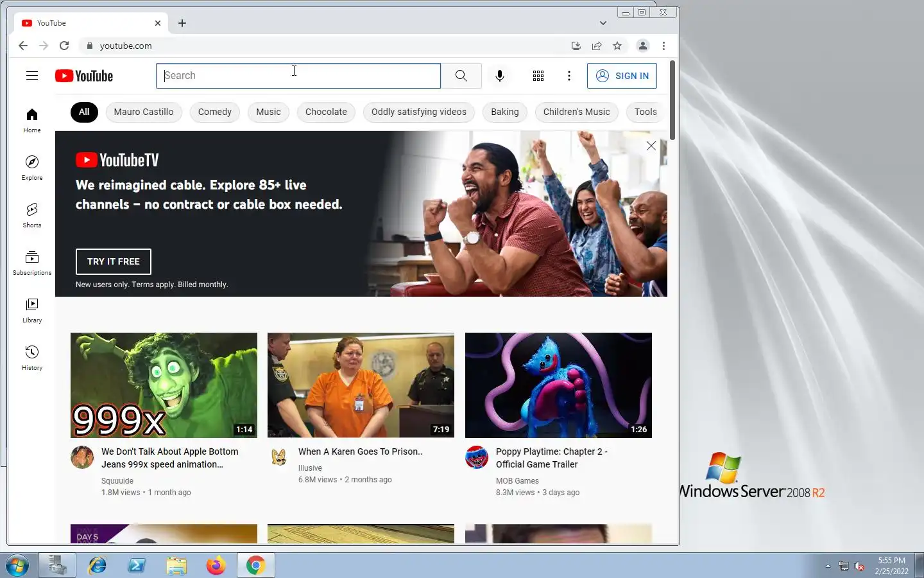Select the Tools filter chip
This screenshot has width=924, height=578.
point(646,112)
